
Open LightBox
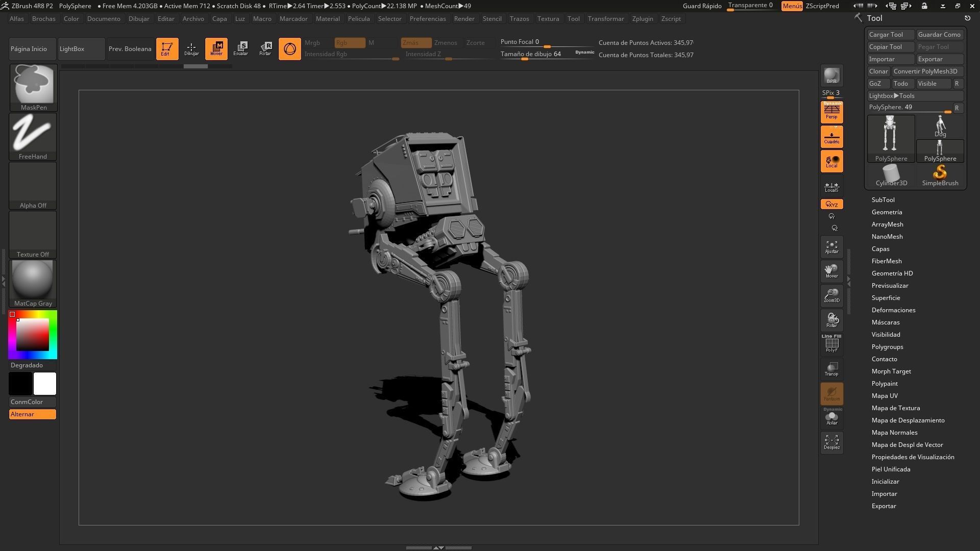coord(82,49)
